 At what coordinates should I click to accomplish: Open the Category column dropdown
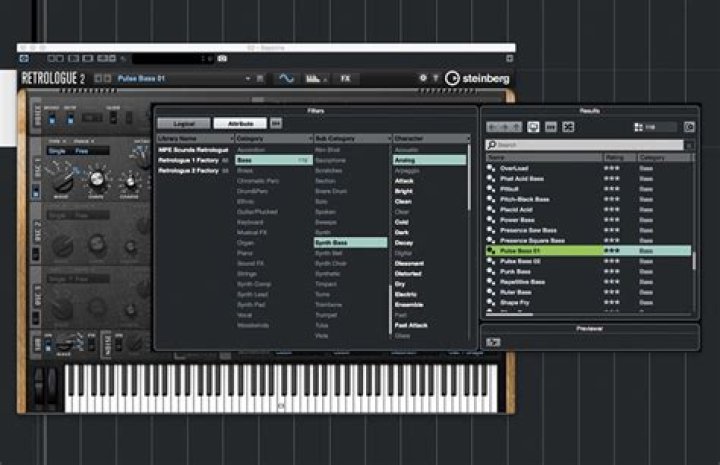tap(310, 138)
